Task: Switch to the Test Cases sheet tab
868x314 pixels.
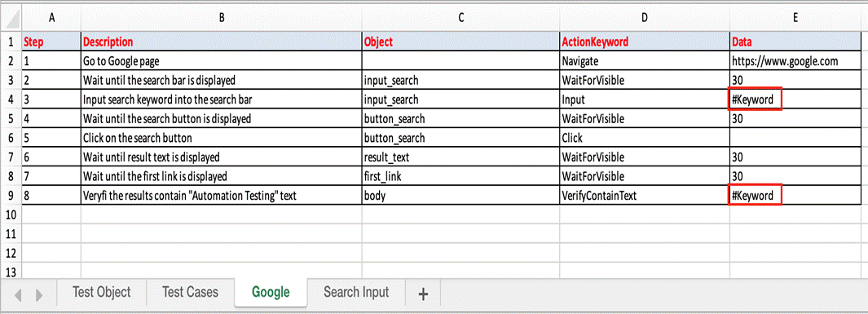Action: 190,292
